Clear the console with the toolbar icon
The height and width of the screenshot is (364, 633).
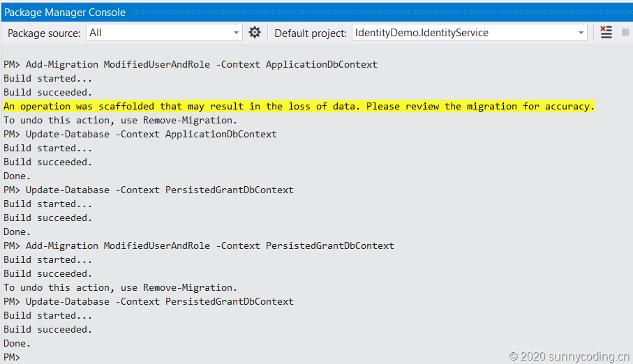tap(606, 33)
